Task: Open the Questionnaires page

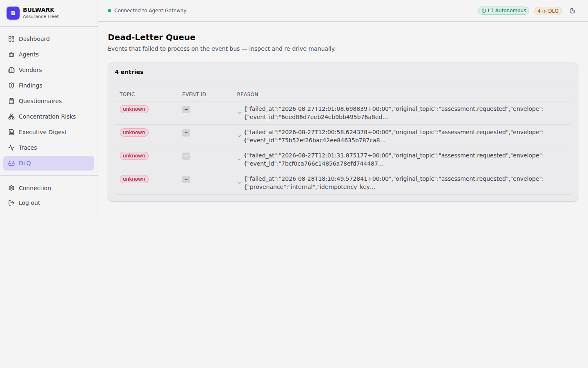Action: (x=49, y=101)
